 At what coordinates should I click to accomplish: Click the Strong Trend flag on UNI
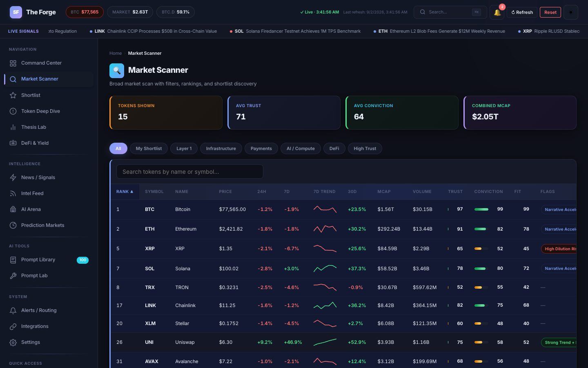tap(559, 342)
